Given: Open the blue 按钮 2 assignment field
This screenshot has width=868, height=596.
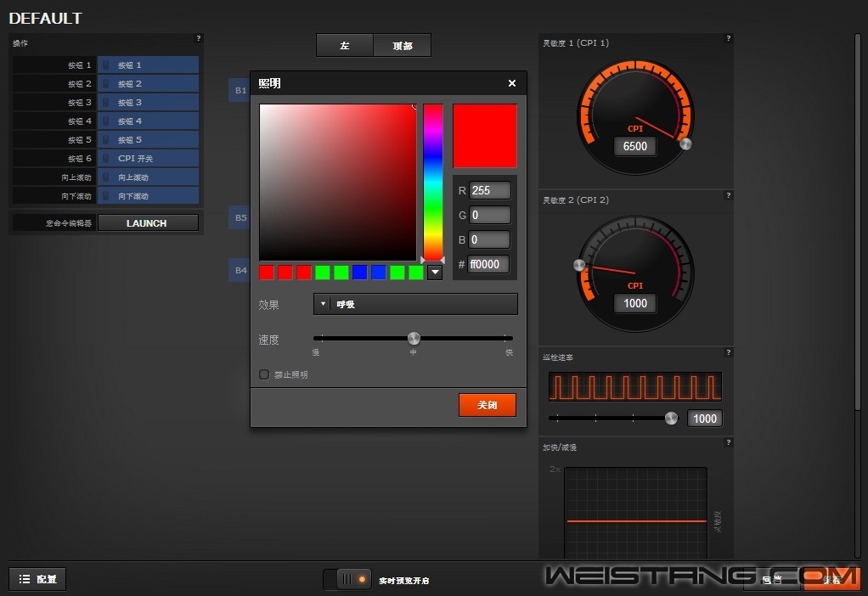Looking at the screenshot, I should (148, 83).
